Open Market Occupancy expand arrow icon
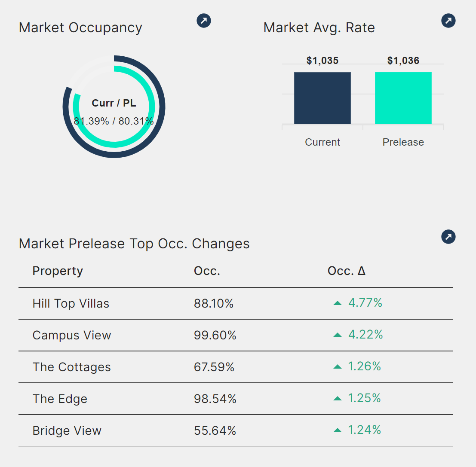The height and width of the screenshot is (467, 476). tap(204, 21)
